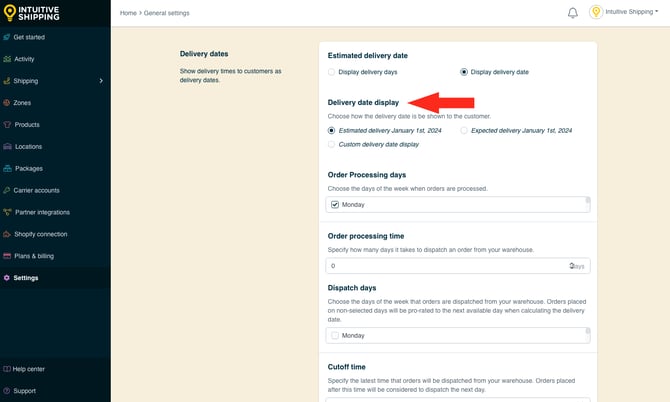This screenshot has height=402, width=670.
Task: Click the Activity chart icon
Action: pyautogui.click(x=7, y=59)
